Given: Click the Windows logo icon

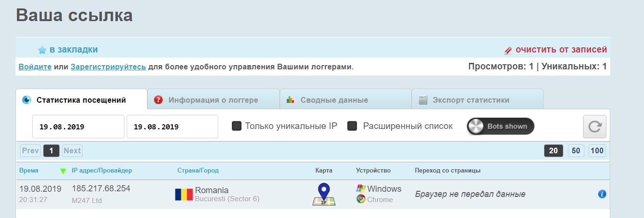Looking at the screenshot, I should (360, 189).
